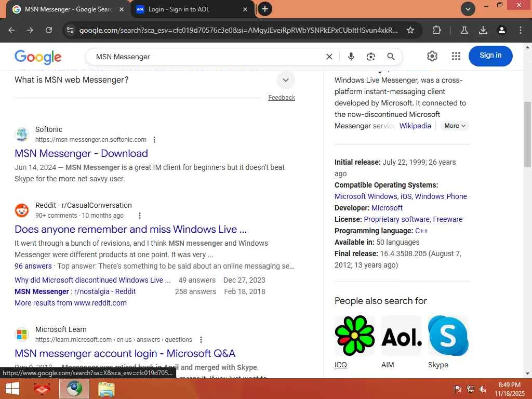The image size is (532, 399).
Task: Open MSN Messenger - Download result
Action: pos(81,153)
